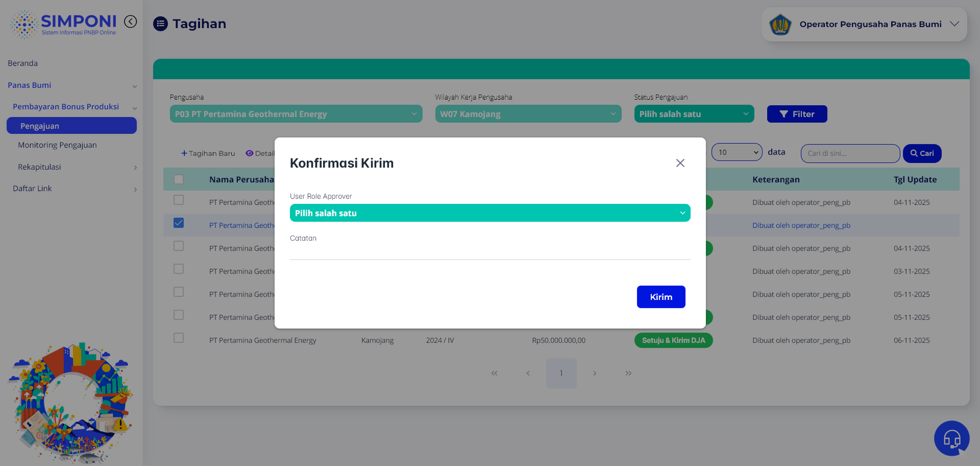Open the SIMPONI logo home link

63,24
